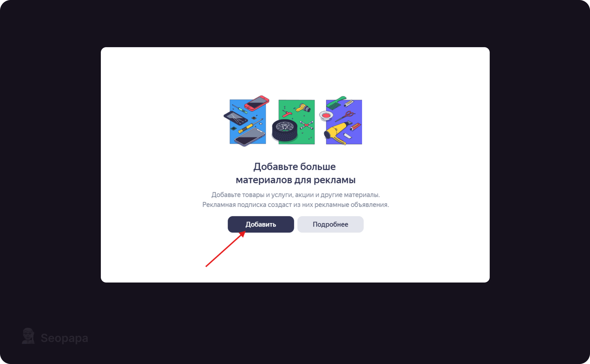
Task: Click the Seopapa mascot logo icon
Action: pyautogui.click(x=28, y=336)
